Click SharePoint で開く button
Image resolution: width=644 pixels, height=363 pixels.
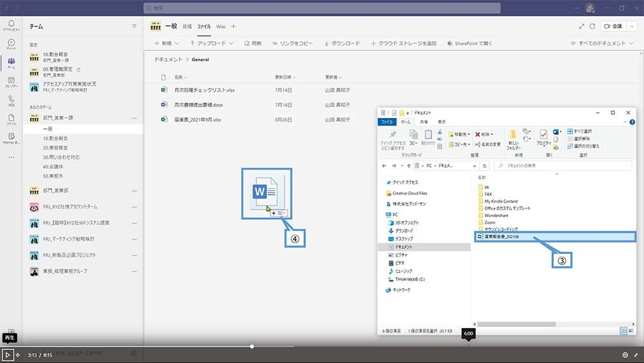[470, 43]
